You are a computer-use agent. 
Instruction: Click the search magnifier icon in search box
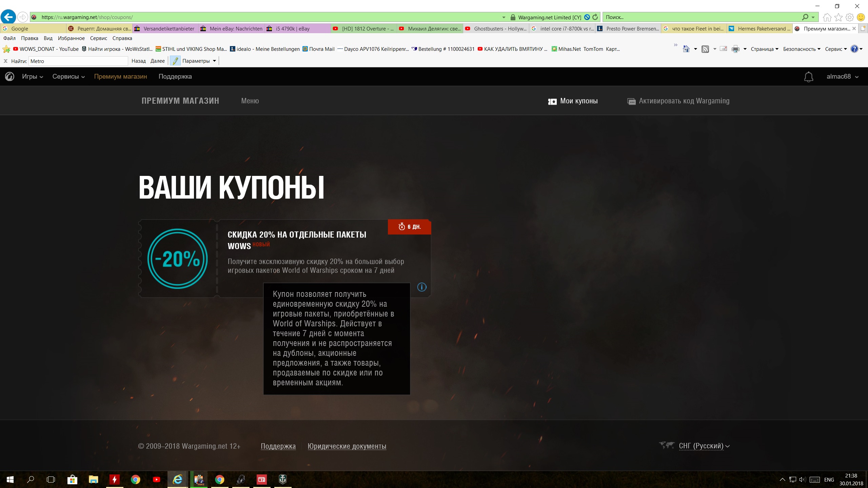[x=805, y=17]
